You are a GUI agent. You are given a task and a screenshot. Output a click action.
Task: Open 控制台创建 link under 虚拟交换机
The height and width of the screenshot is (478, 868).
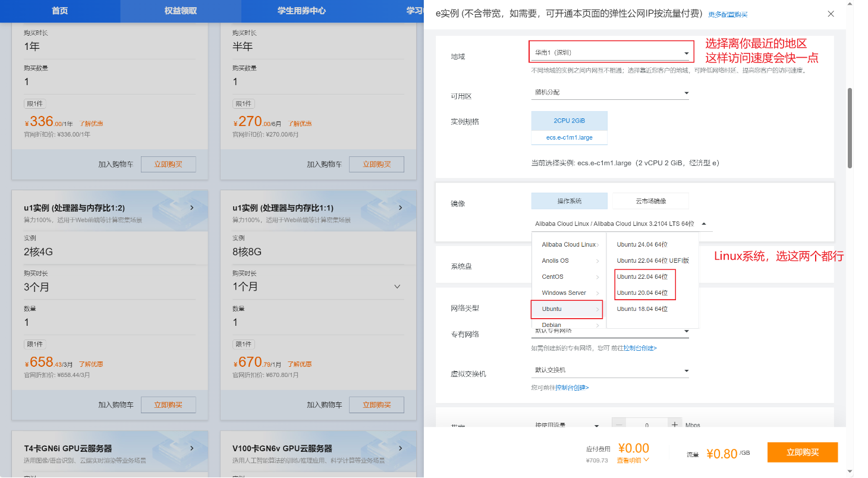[571, 387]
